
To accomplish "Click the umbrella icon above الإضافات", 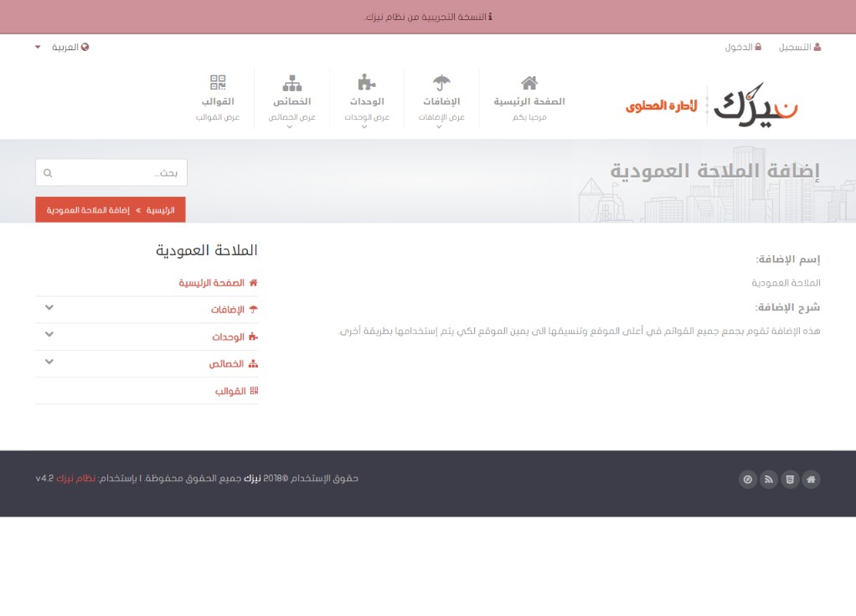I will click(441, 82).
